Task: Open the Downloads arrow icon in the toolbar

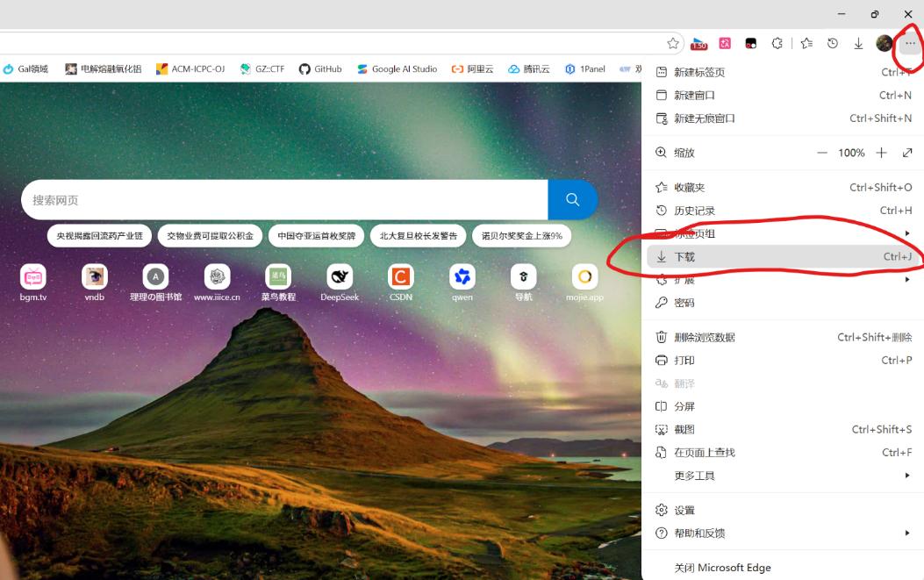Action: coord(858,43)
